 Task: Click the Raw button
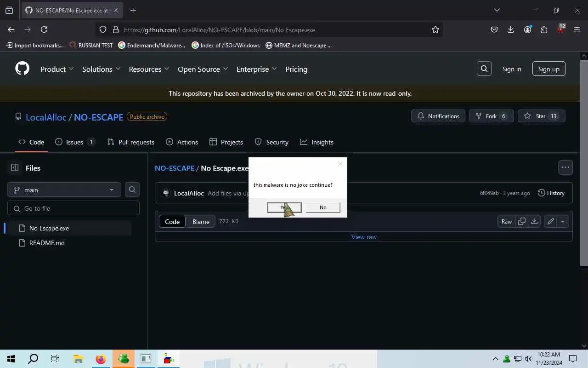(x=507, y=221)
